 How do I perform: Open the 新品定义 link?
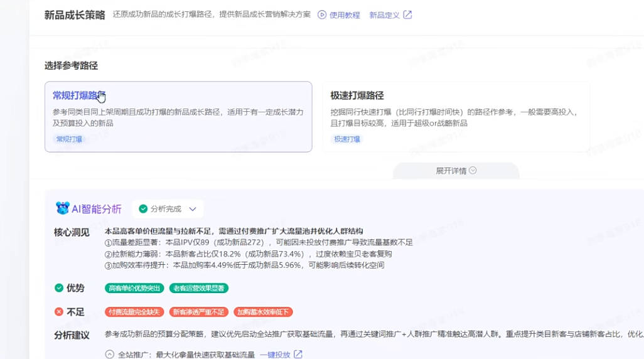pos(384,15)
